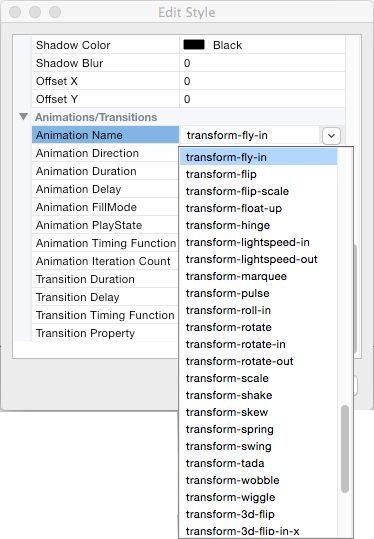Select the Transition Property row
The height and width of the screenshot is (539, 374).
pos(105,333)
